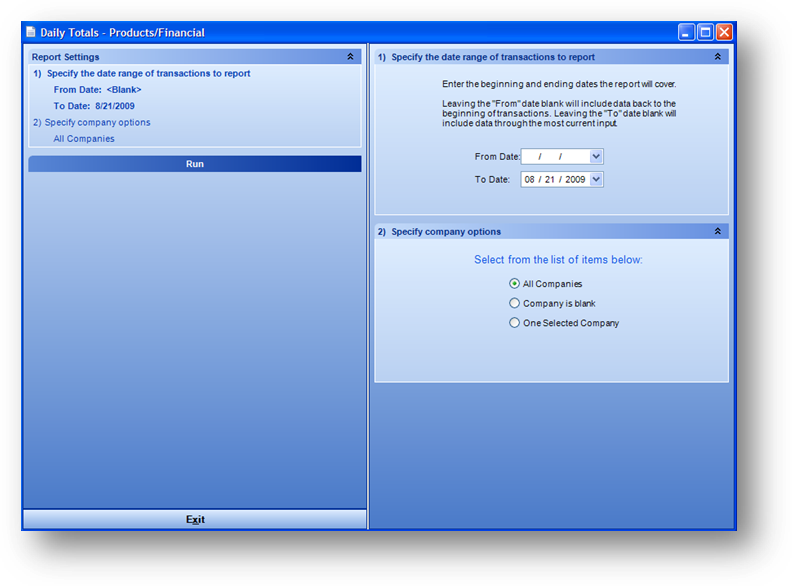This screenshot has width=792, height=586.
Task: Choose the One Selected Company option
Action: (514, 323)
